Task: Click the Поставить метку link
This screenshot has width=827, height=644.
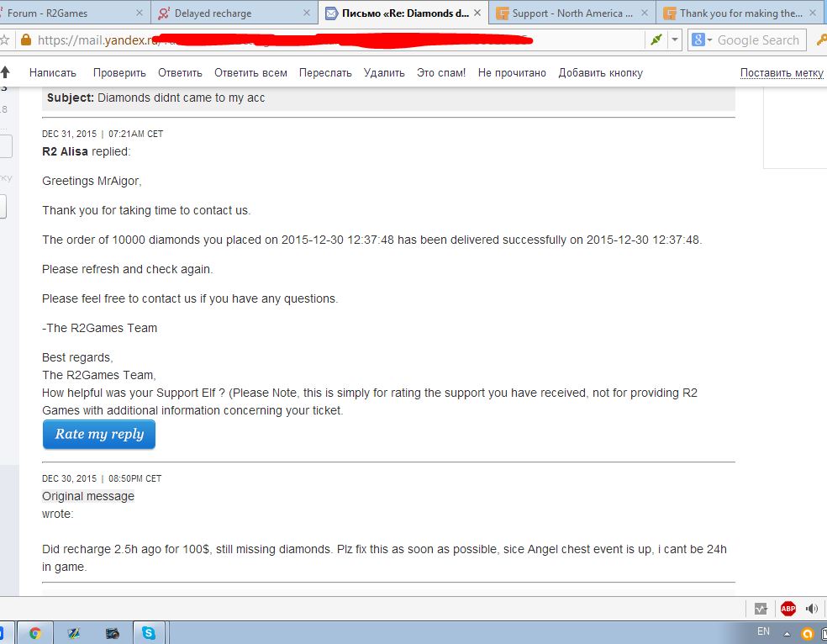Action: click(781, 73)
